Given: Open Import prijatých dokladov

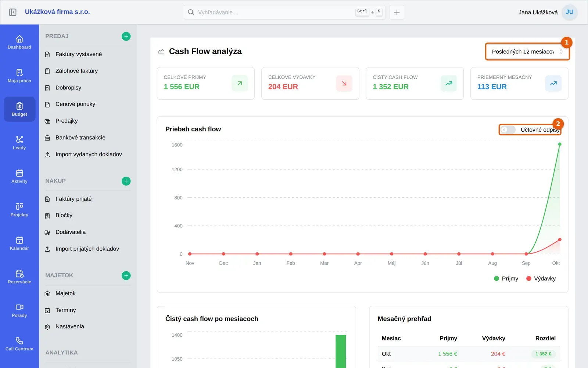Looking at the screenshot, I should (x=88, y=249).
